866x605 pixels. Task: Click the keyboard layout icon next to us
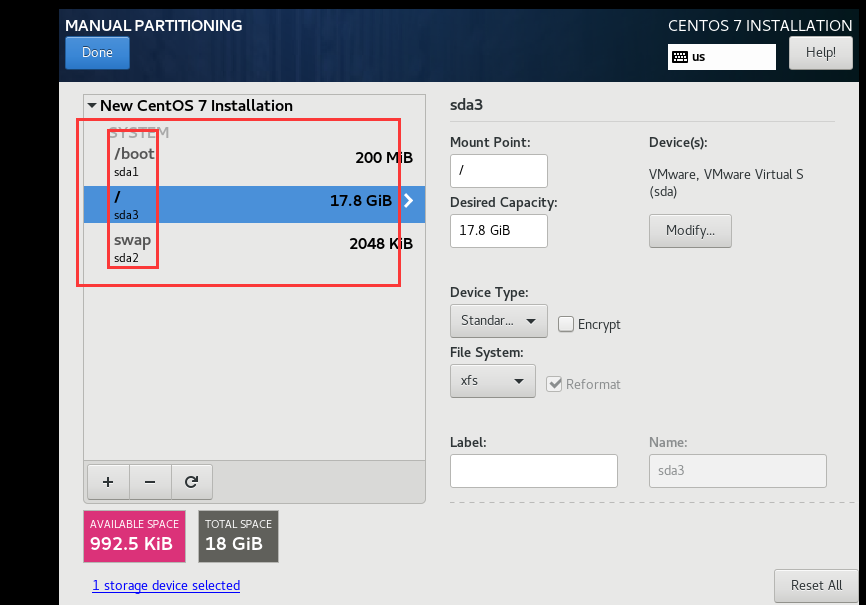tap(680, 57)
